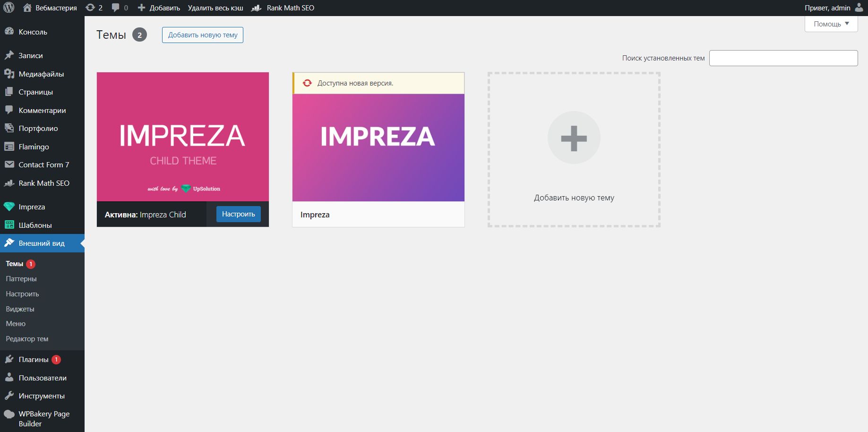
Task: Click the Пользователи user icon
Action: 9,377
